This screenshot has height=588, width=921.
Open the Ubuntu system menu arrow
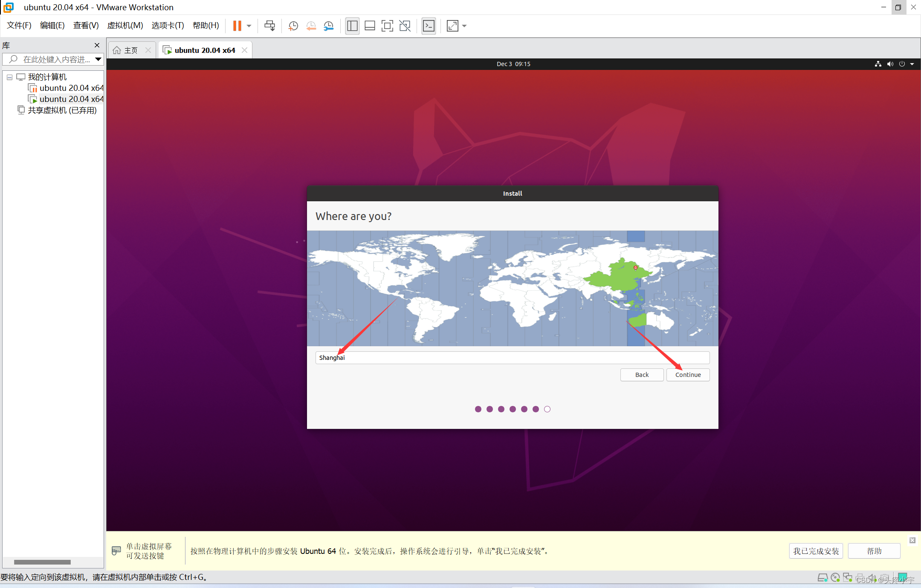click(x=912, y=64)
